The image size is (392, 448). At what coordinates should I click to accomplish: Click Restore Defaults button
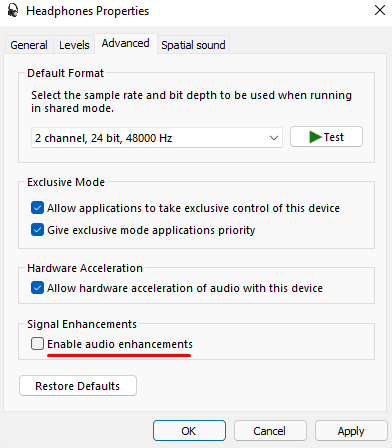(x=78, y=386)
